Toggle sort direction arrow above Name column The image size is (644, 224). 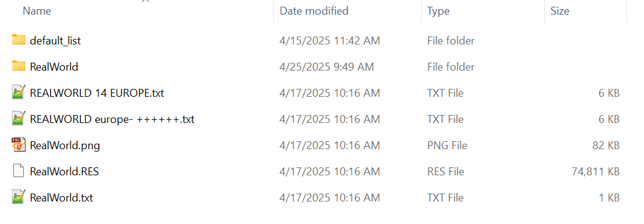[x=145, y=1]
